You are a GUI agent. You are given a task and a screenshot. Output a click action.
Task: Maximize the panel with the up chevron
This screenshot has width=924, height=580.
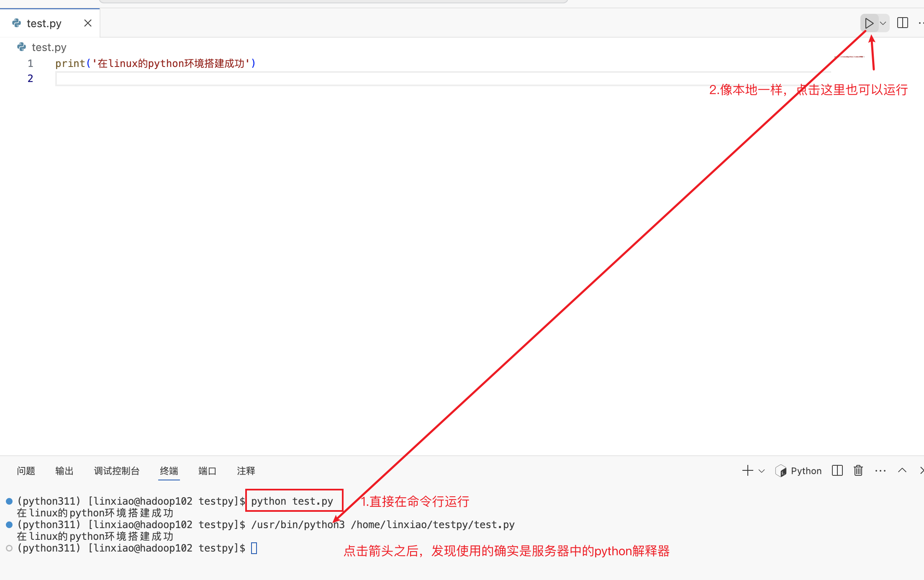(902, 470)
